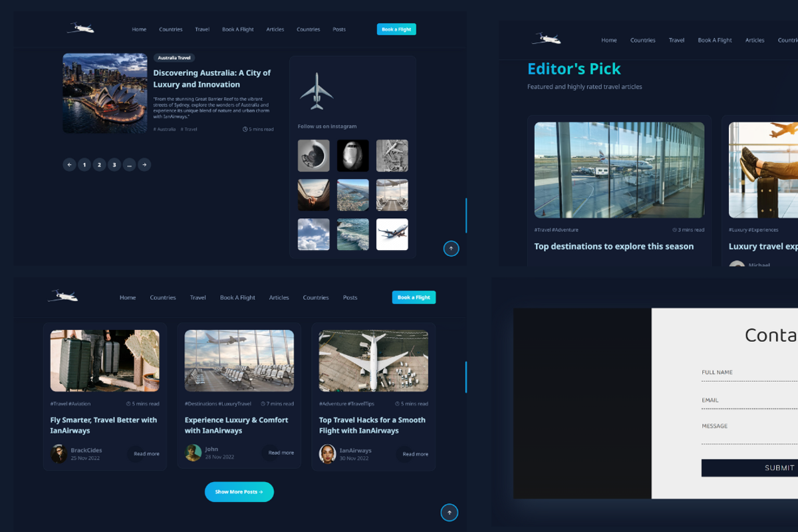798x532 pixels.
Task: Open the white airplane on white background Instagram photo
Action: [392, 235]
